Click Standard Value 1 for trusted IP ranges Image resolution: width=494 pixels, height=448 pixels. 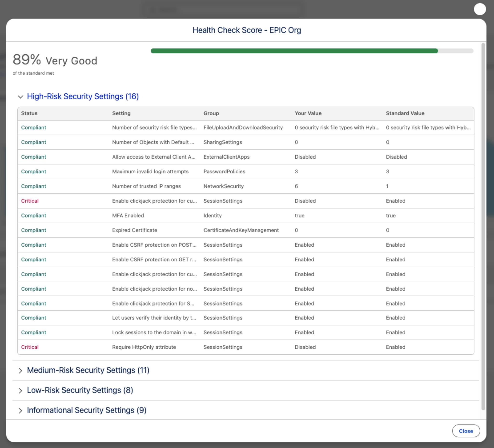tap(387, 186)
